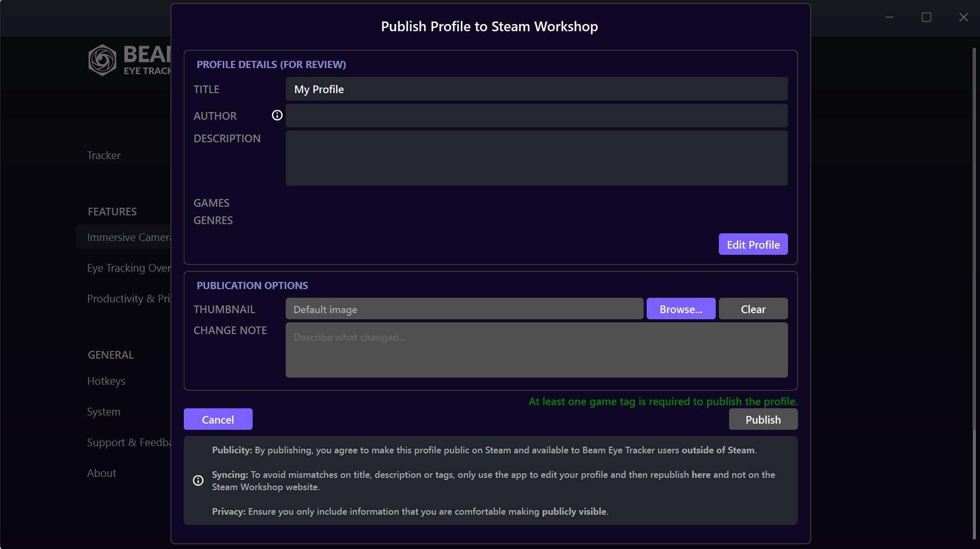
Task: Open Productivity & Privacy sidebar item
Action: (x=129, y=299)
